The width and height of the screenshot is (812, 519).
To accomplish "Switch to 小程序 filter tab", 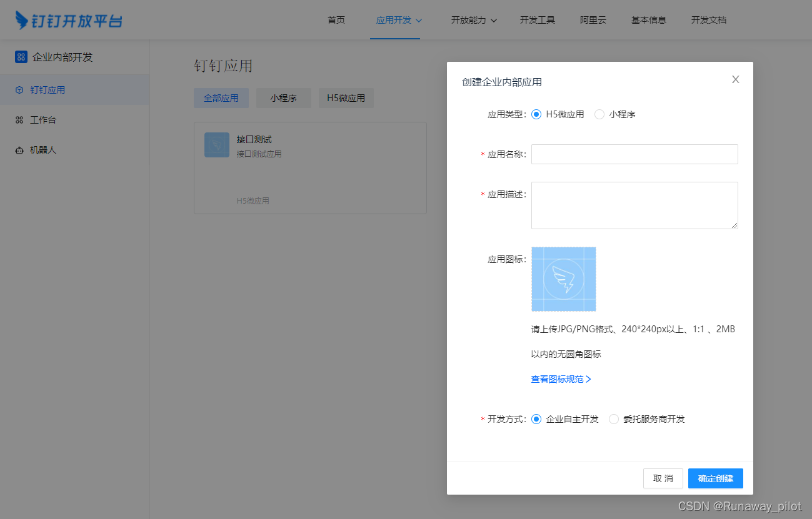I will [283, 98].
